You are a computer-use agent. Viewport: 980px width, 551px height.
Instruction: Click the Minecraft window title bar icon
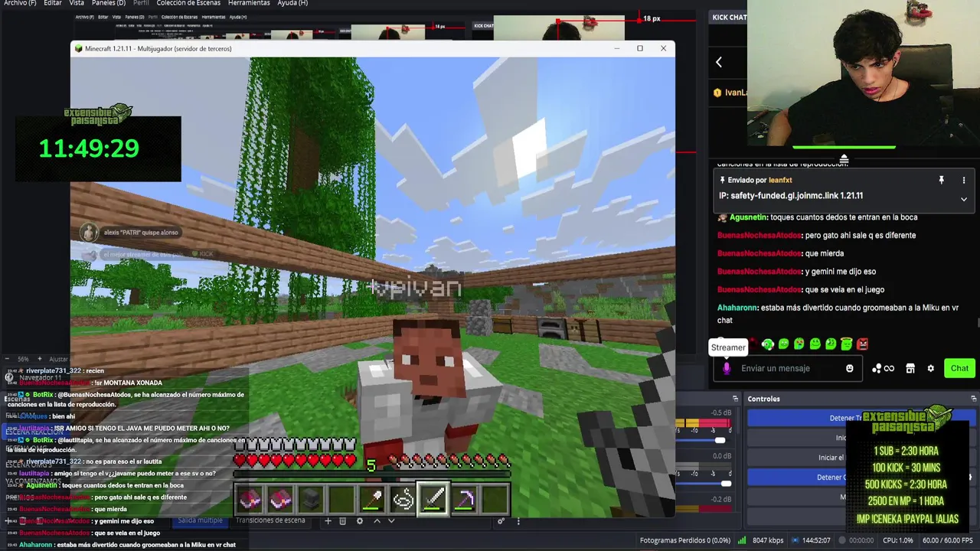(78, 48)
